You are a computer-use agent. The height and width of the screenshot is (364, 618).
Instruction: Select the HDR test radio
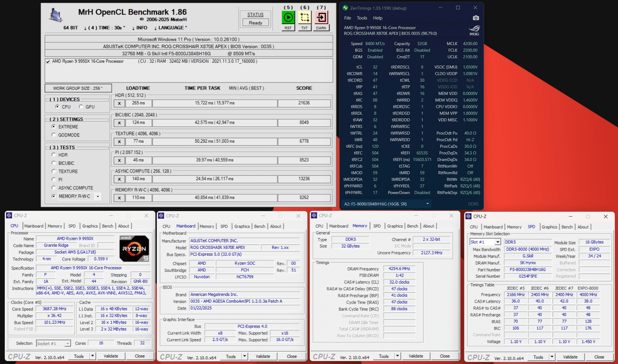click(53, 155)
